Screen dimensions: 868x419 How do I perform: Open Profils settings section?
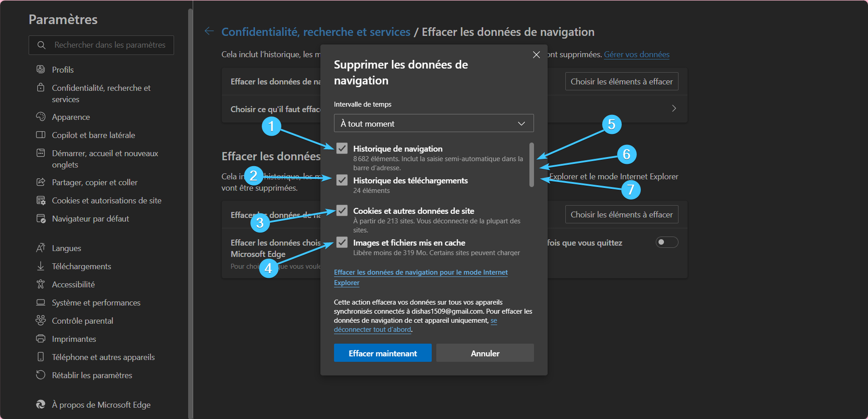[63, 69]
